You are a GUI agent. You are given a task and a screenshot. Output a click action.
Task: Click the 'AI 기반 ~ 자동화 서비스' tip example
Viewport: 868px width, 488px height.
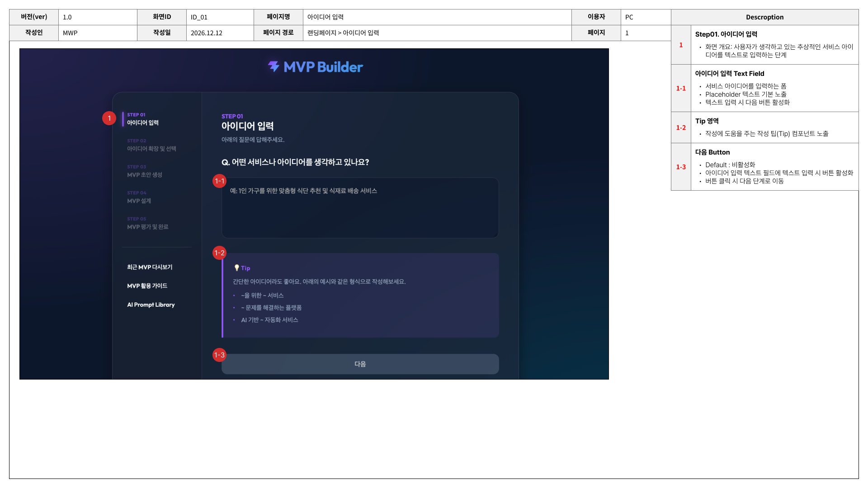point(269,320)
